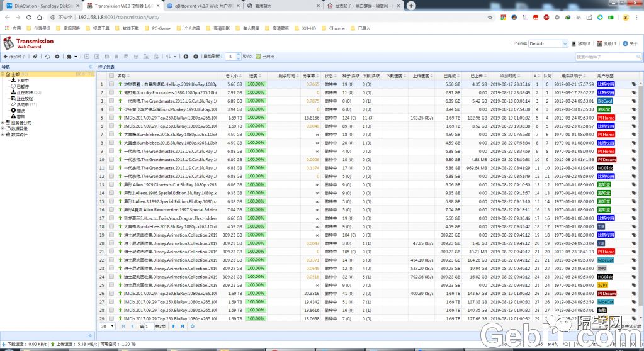Viewport: 644px width, 351px height.
Task: Click the pager reload icon
Action: [x=192, y=326]
